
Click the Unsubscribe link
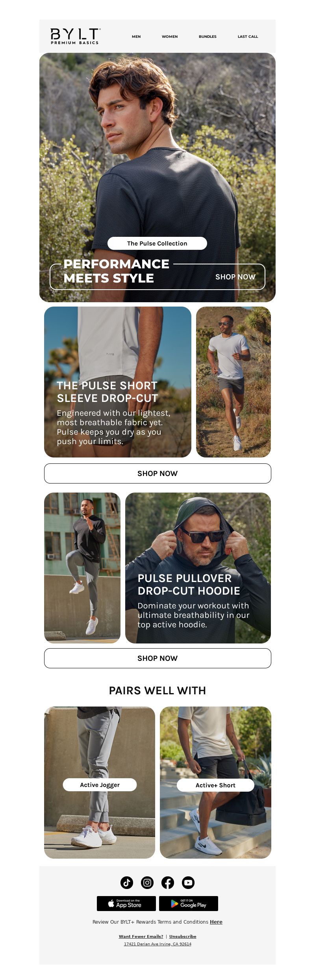pyautogui.click(x=183, y=936)
